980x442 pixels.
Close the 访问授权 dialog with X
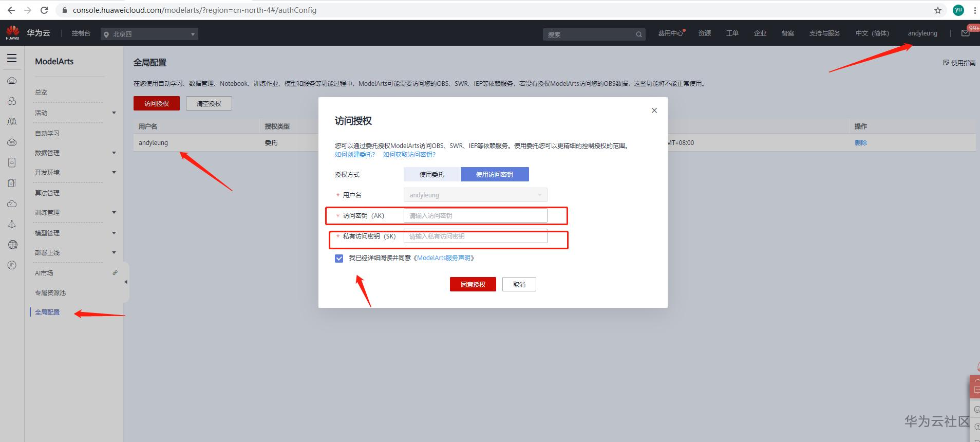tap(654, 110)
